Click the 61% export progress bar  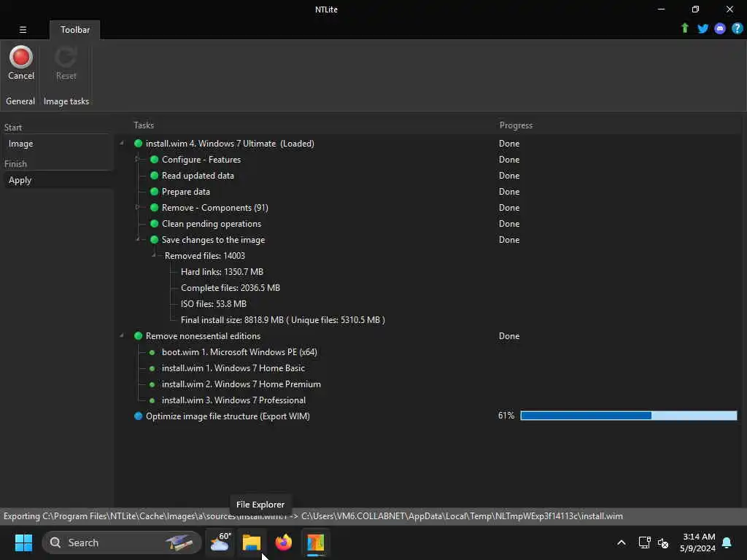click(x=628, y=416)
